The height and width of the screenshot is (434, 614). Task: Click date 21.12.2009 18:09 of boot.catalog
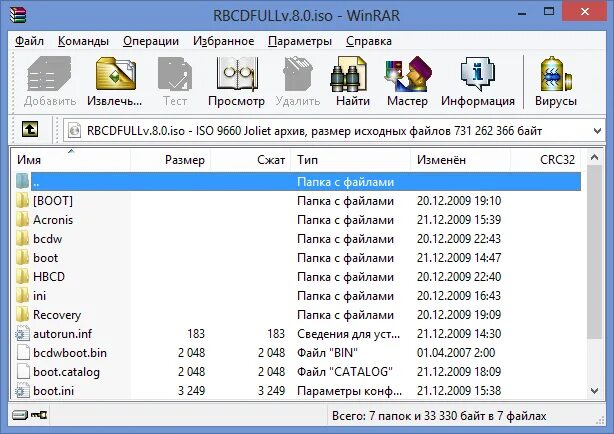(459, 372)
